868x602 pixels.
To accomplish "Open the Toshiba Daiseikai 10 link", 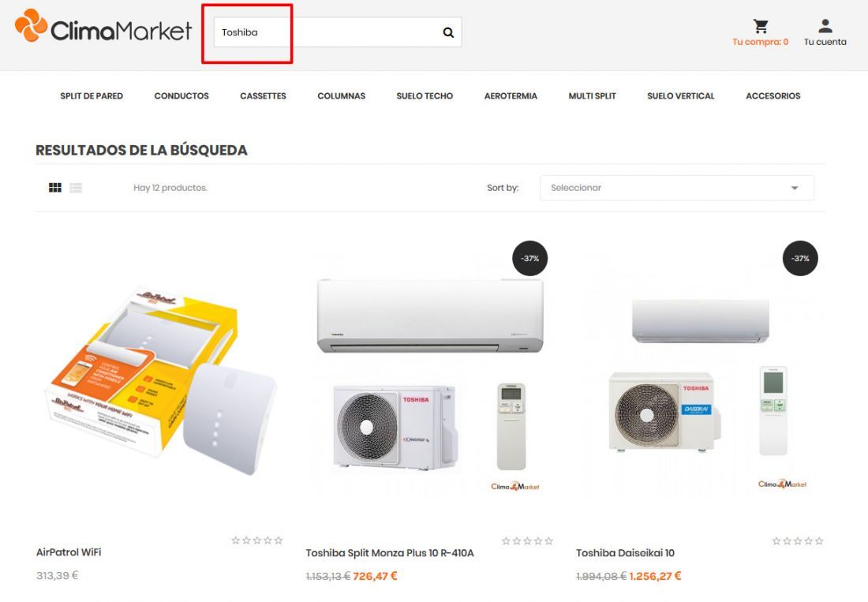I will coord(625,553).
